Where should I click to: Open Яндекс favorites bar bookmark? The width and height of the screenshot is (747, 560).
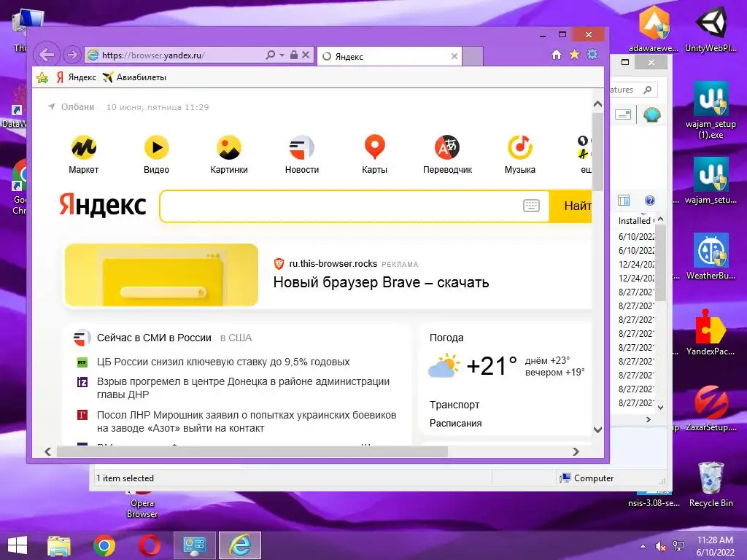[x=76, y=77]
